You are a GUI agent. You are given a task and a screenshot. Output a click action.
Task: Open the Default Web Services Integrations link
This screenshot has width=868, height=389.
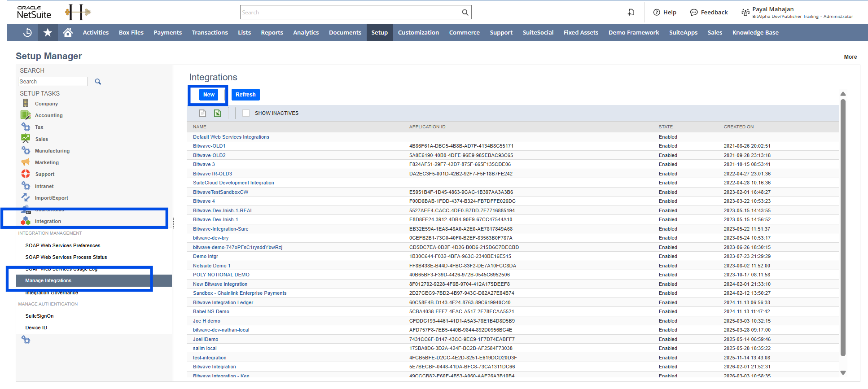pyautogui.click(x=231, y=137)
